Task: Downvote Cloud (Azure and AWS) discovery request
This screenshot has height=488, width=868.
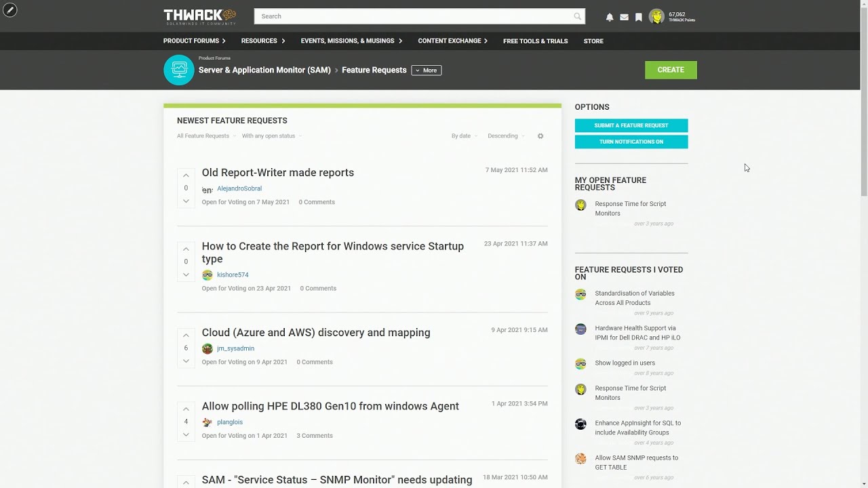Action: coord(186,361)
